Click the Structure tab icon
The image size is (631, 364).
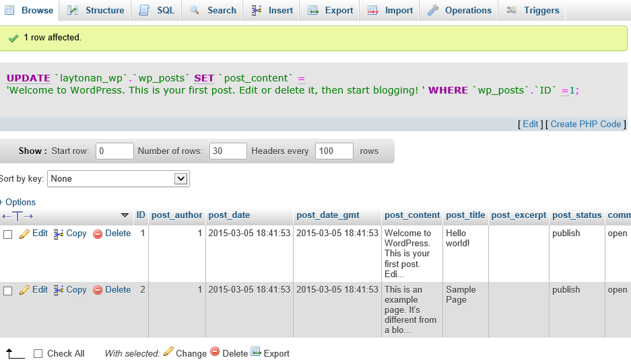[x=73, y=10]
